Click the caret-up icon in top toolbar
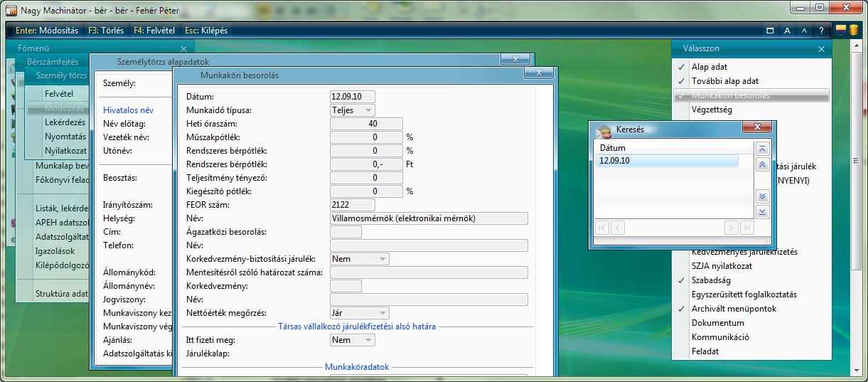 point(804,31)
